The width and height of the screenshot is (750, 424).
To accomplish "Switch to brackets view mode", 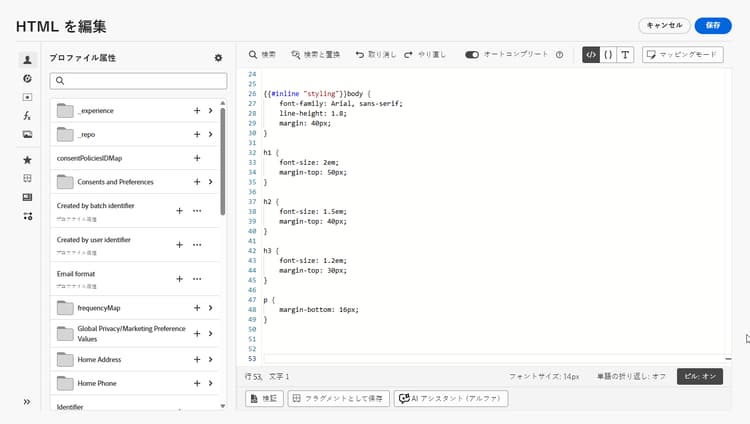I will pos(608,55).
